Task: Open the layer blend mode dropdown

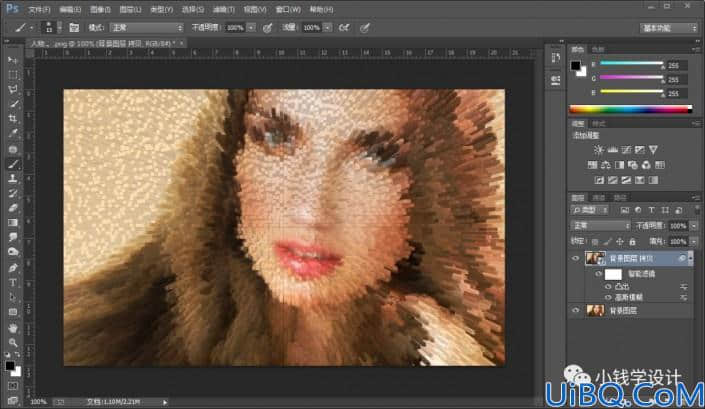Action: [600, 226]
